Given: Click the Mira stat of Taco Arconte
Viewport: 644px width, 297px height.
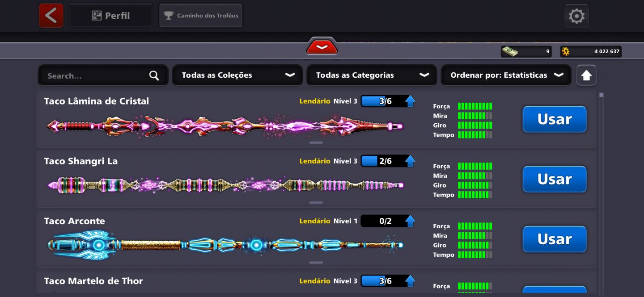Looking at the screenshot, I should tap(462, 235).
